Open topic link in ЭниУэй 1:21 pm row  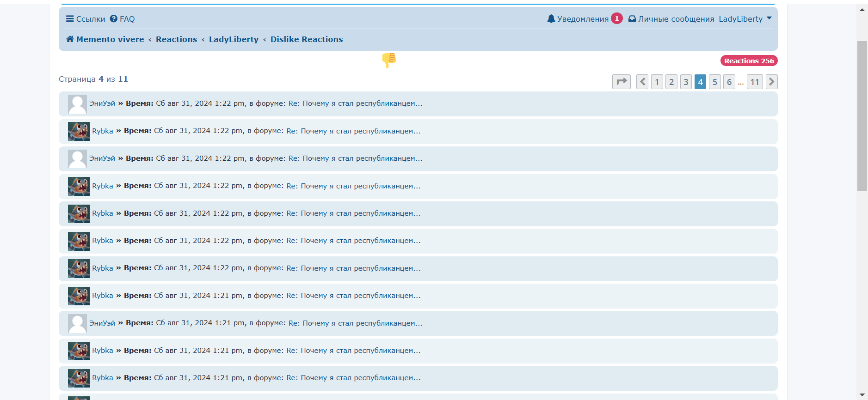355,323
